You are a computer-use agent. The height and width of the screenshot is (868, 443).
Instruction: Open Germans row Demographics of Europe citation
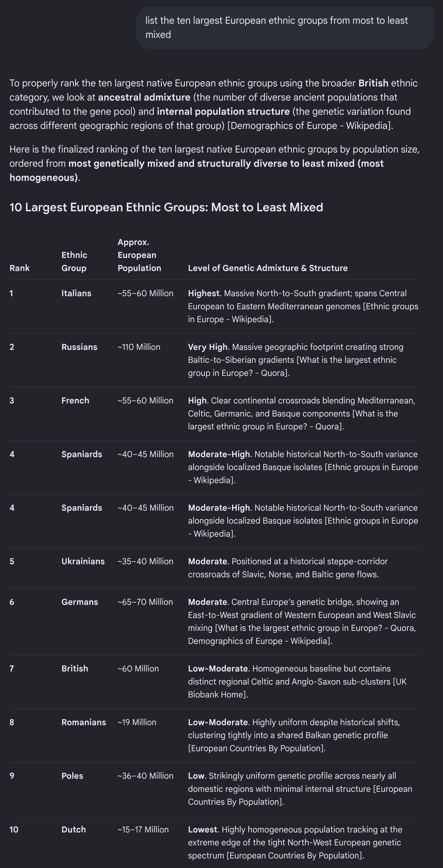pyautogui.click(x=260, y=641)
